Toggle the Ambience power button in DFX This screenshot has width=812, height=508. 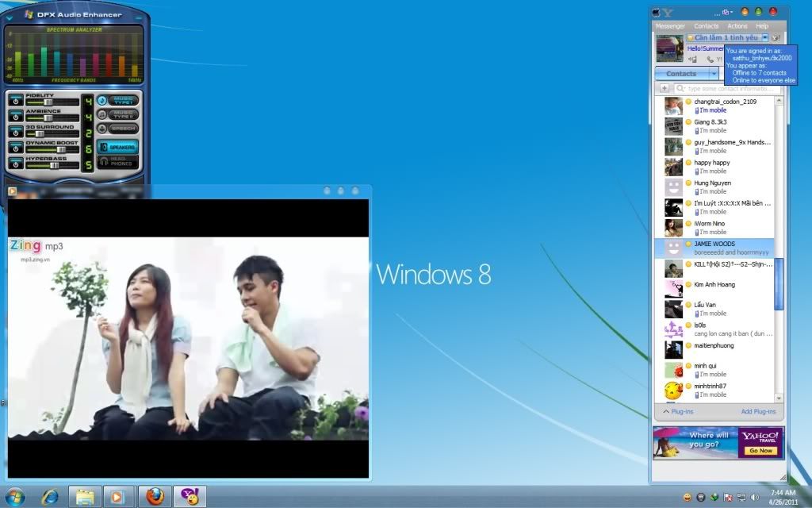click(16, 115)
